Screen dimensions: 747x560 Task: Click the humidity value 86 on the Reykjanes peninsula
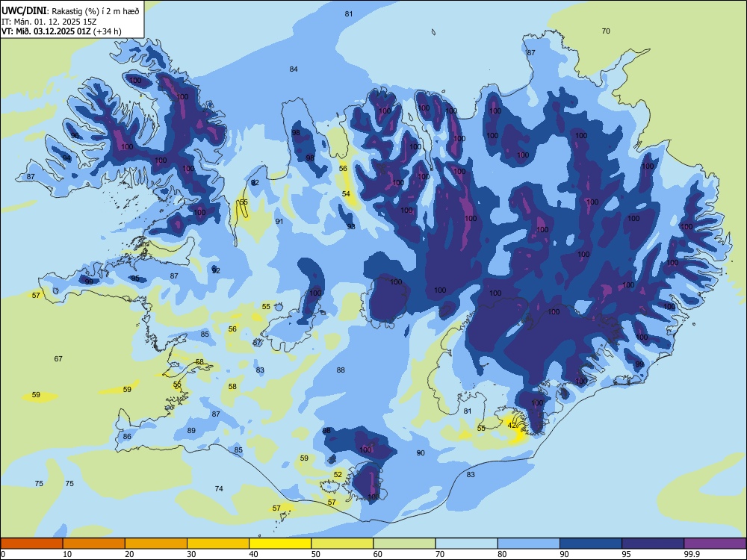pyautogui.click(x=127, y=436)
